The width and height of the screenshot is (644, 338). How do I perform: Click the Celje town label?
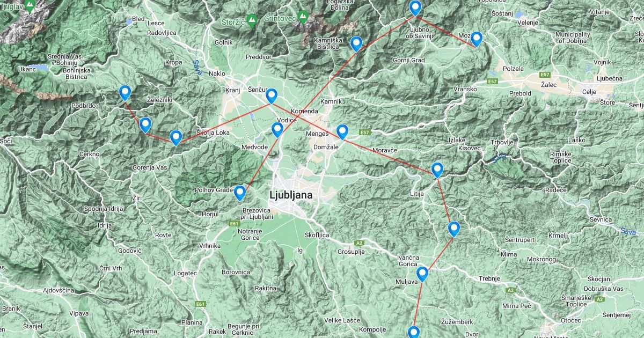click(x=588, y=92)
